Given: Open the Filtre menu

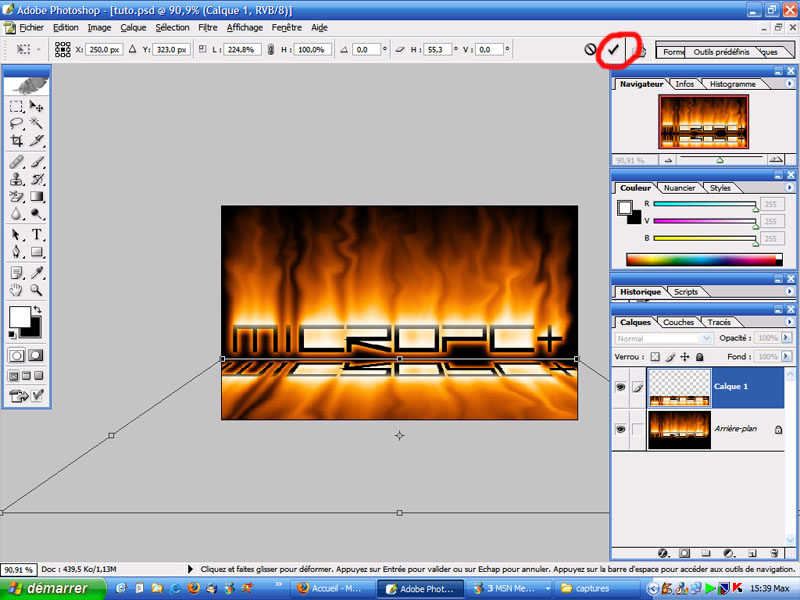Looking at the screenshot, I should [x=208, y=28].
